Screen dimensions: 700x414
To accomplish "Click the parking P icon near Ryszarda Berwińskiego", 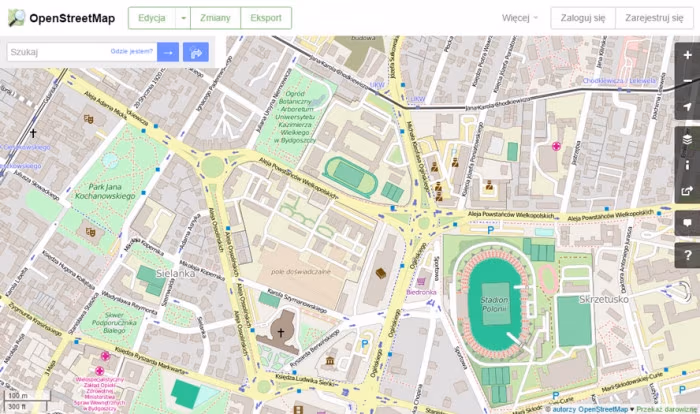I will click(x=365, y=344).
